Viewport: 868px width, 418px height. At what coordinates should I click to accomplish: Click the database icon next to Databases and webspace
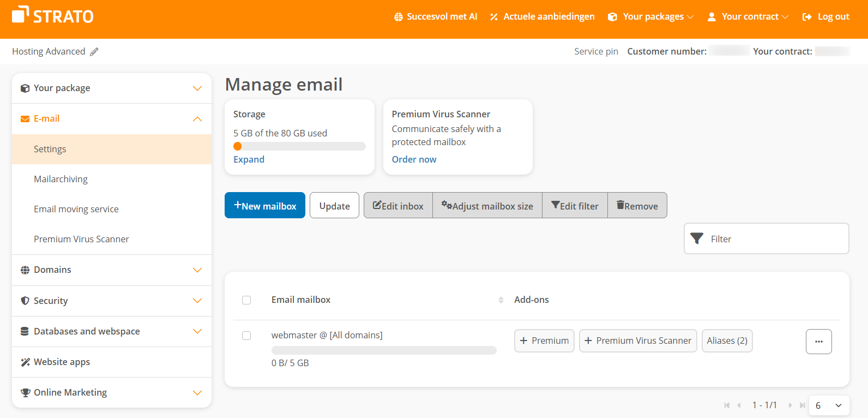25,331
